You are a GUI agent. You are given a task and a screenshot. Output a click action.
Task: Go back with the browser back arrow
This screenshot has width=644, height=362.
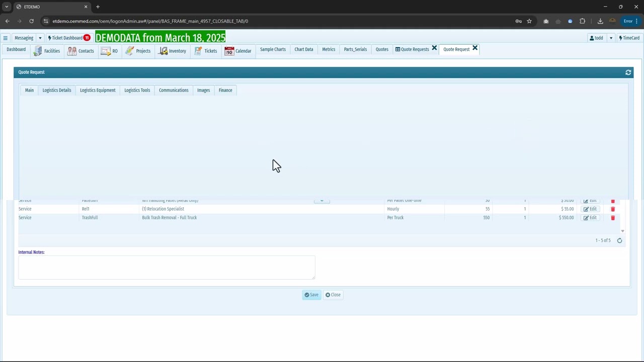click(8, 21)
